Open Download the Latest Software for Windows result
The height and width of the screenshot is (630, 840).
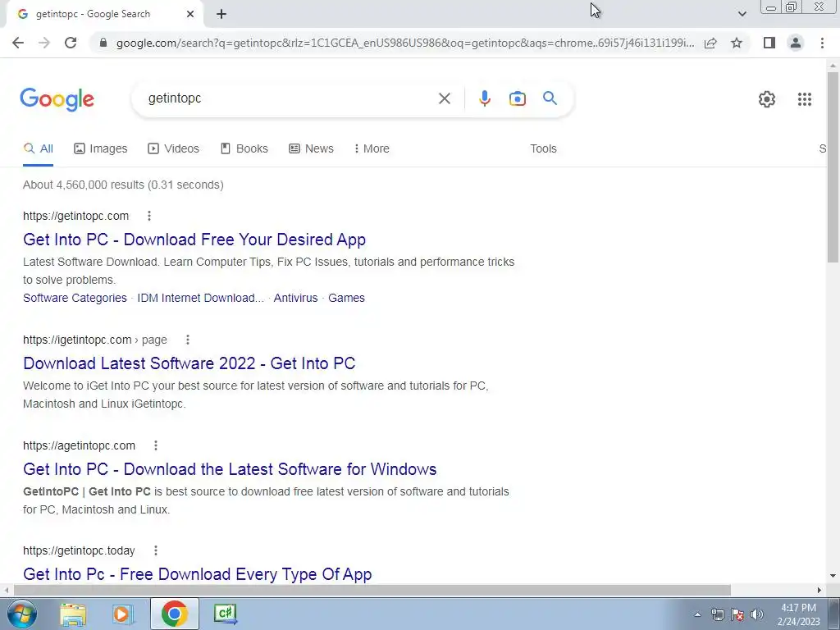[230, 469]
